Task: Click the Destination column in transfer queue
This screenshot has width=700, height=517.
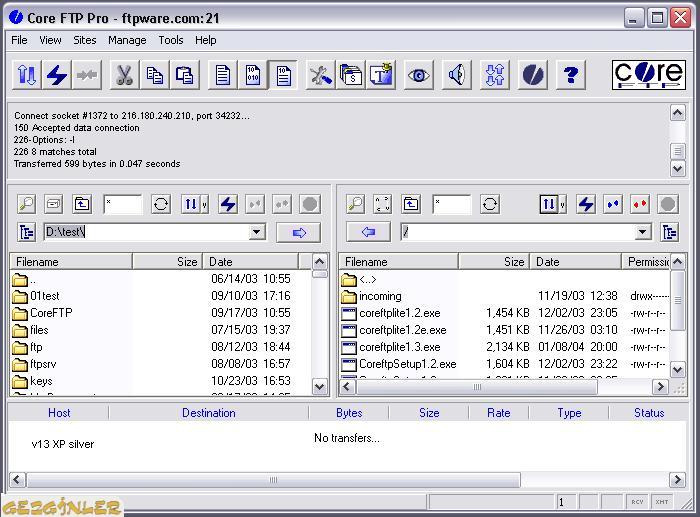Action: (x=208, y=413)
